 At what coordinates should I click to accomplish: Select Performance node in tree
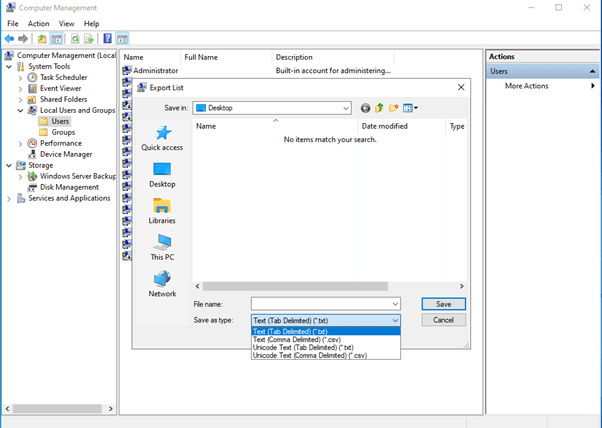tap(61, 143)
